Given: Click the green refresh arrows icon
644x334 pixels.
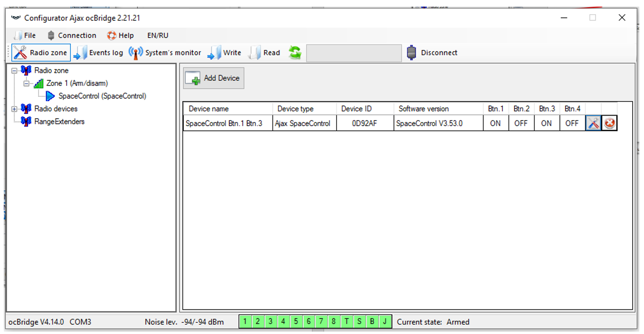Looking at the screenshot, I should click(x=295, y=52).
